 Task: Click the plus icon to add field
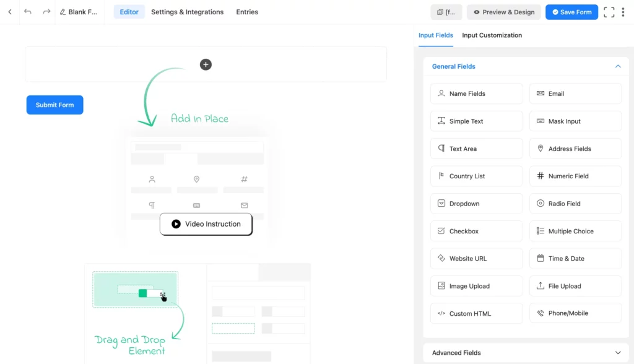pyautogui.click(x=206, y=64)
